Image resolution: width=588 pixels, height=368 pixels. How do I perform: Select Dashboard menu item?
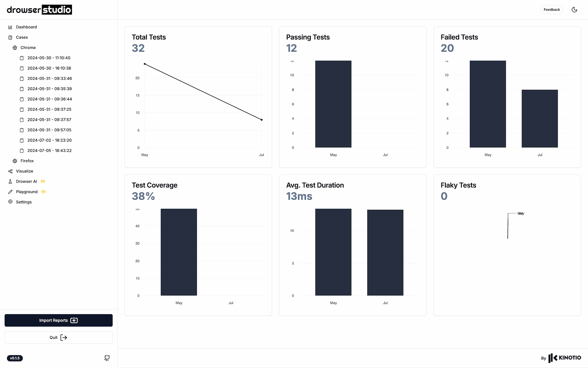(x=26, y=27)
